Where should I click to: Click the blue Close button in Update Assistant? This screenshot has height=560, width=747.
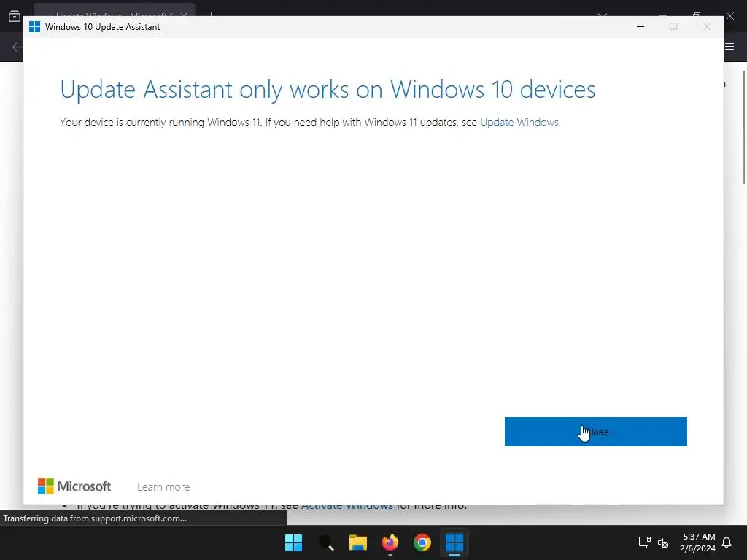tap(595, 432)
